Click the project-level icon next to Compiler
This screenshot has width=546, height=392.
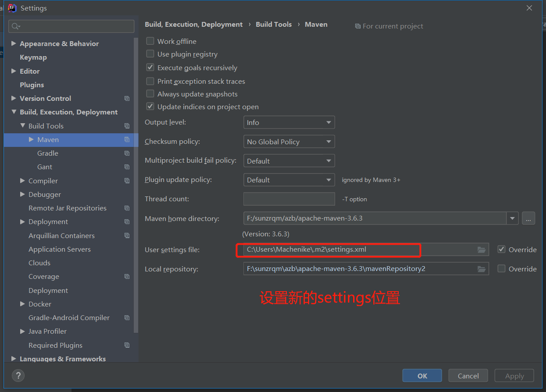click(127, 181)
